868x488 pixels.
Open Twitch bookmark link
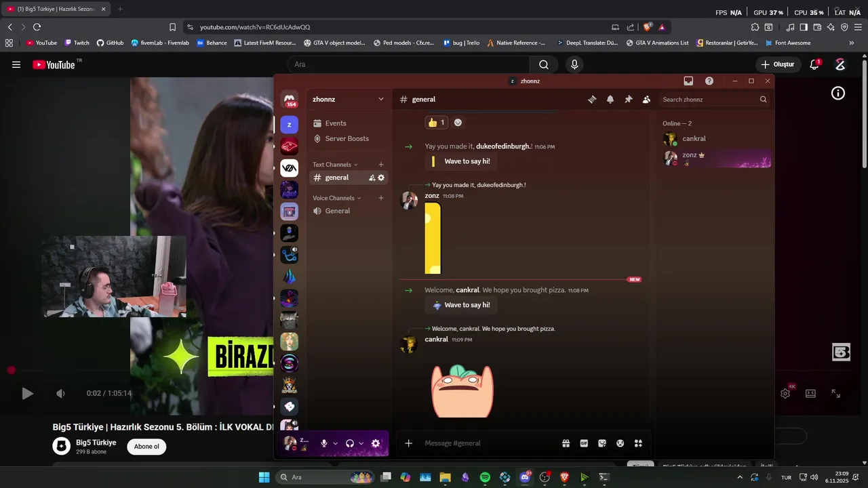(x=77, y=43)
